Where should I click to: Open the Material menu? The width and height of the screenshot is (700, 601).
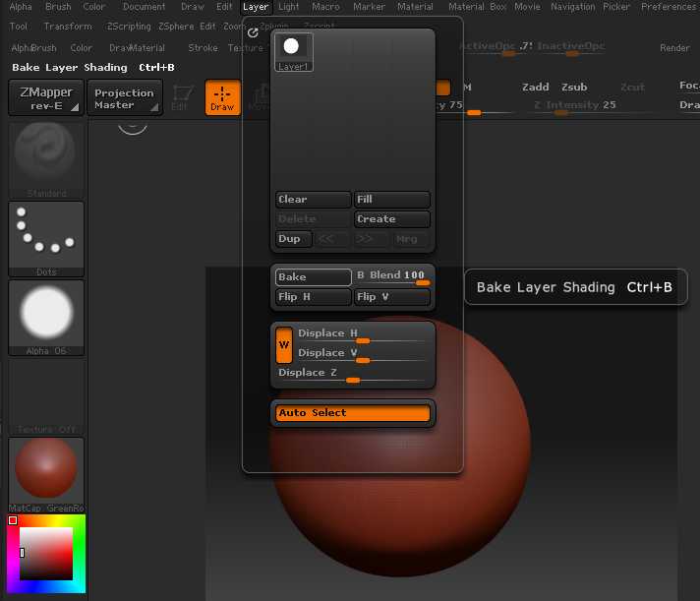tap(415, 7)
